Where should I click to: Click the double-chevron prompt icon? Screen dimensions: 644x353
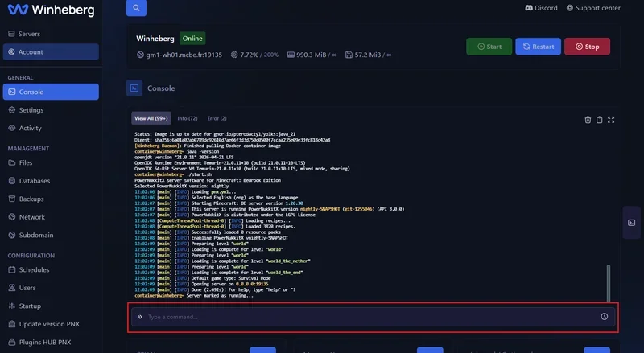(139, 317)
